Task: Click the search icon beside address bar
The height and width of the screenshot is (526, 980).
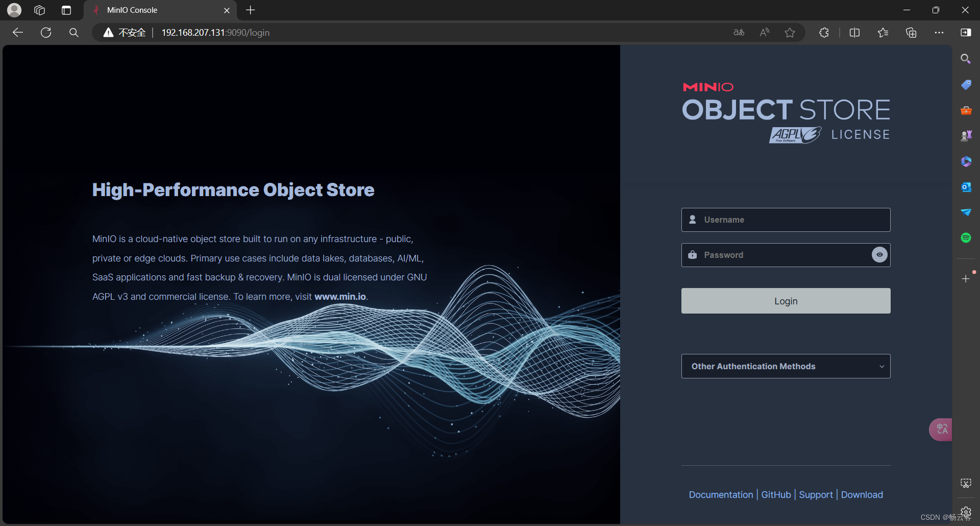Action: [x=74, y=33]
